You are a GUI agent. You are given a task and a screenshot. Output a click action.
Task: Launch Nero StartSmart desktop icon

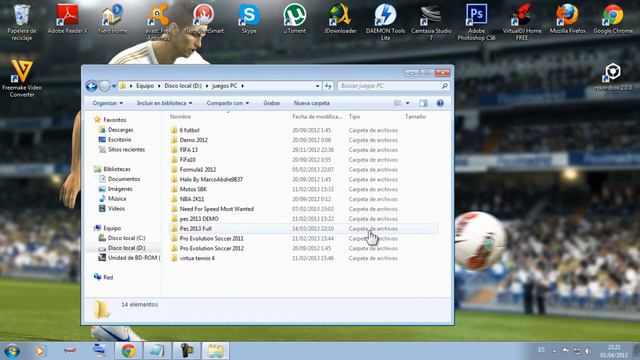coord(204,19)
